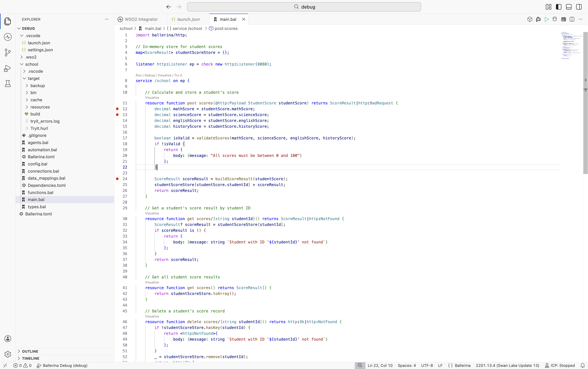Screen dimensions: 588x369
Task: Open the Run and Debug view
Action: 8,68
